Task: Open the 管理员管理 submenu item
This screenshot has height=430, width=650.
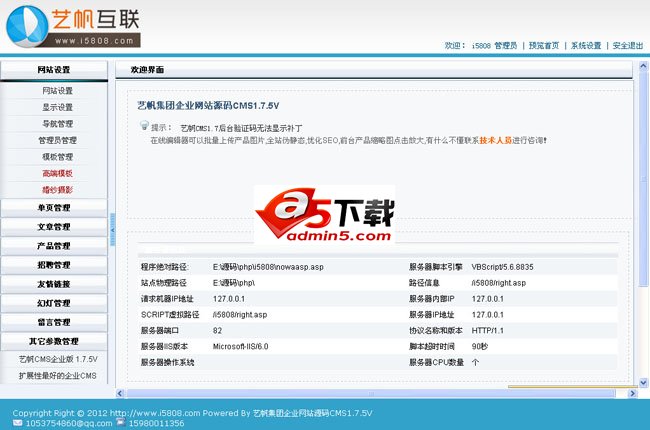Action: coord(57,141)
